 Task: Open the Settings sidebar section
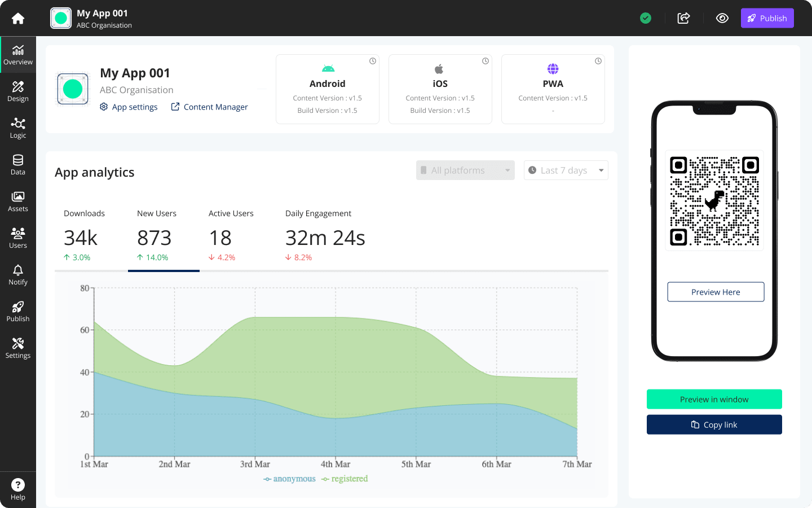(18, 348)
